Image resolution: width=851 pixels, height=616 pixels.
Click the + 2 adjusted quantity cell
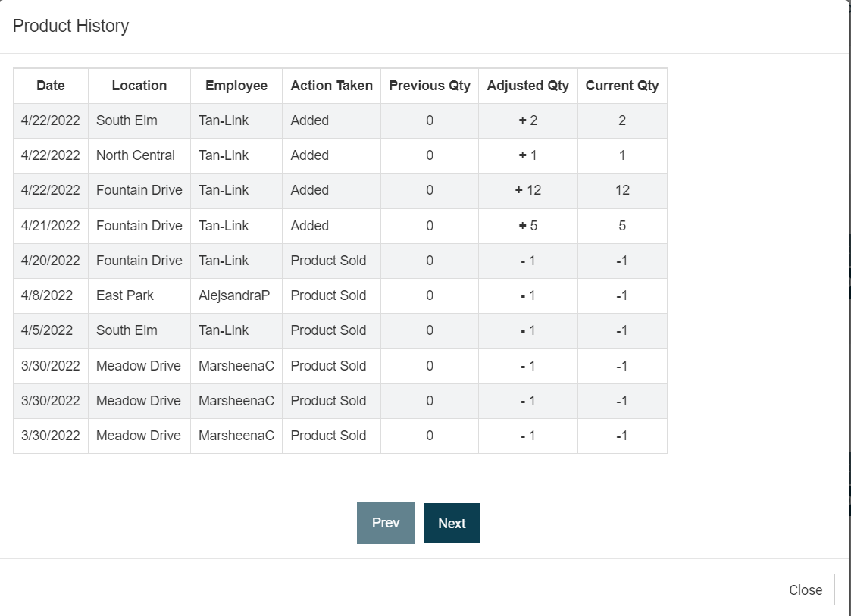tap(527, 120)
